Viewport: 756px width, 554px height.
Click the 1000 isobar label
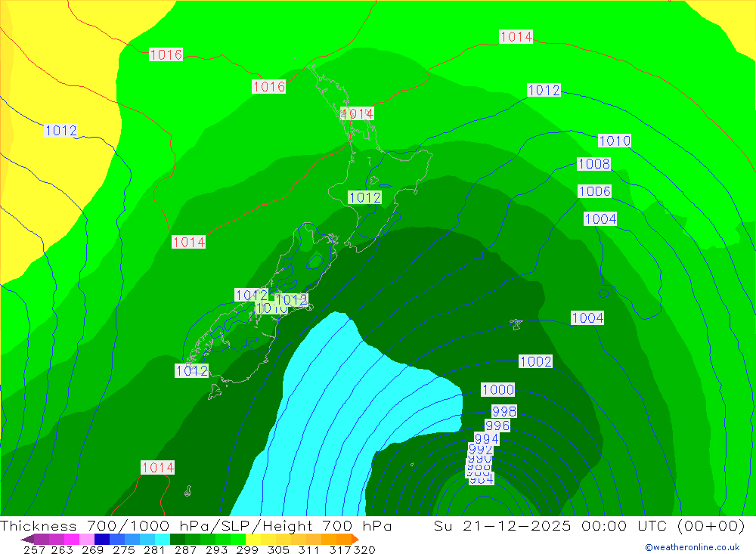click(498, 389)
